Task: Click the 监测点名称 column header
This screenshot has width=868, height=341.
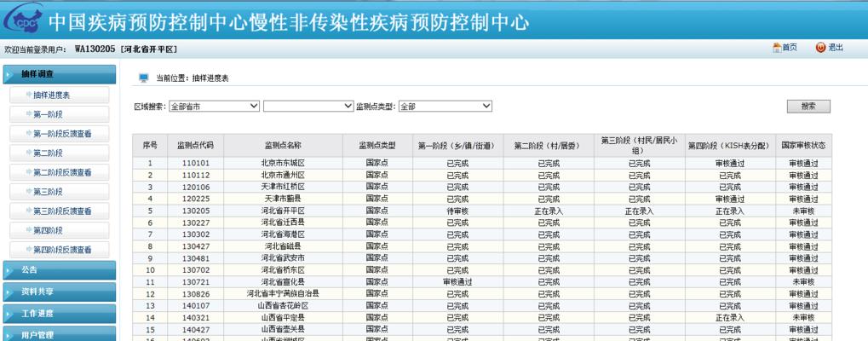Action: pos(283,146)
